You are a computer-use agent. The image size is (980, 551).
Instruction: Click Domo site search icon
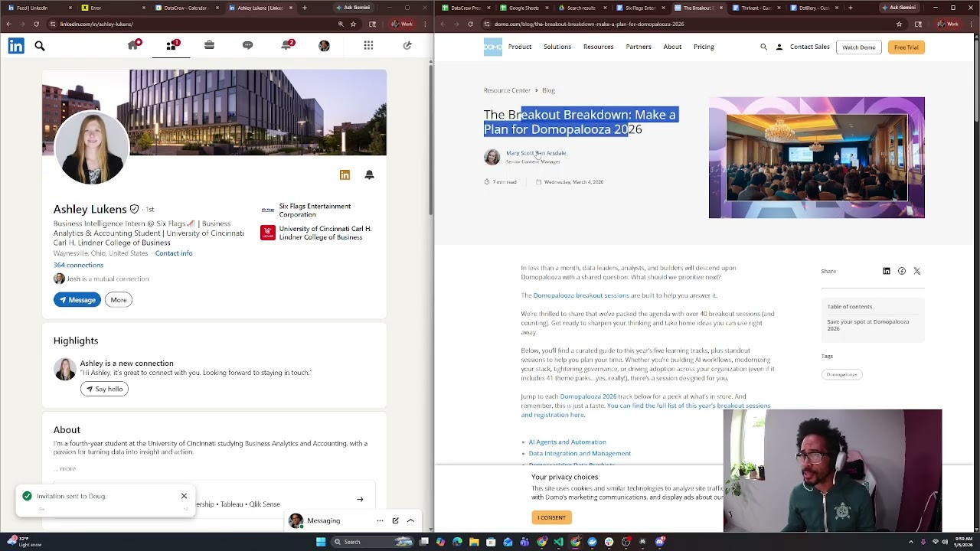763,47
